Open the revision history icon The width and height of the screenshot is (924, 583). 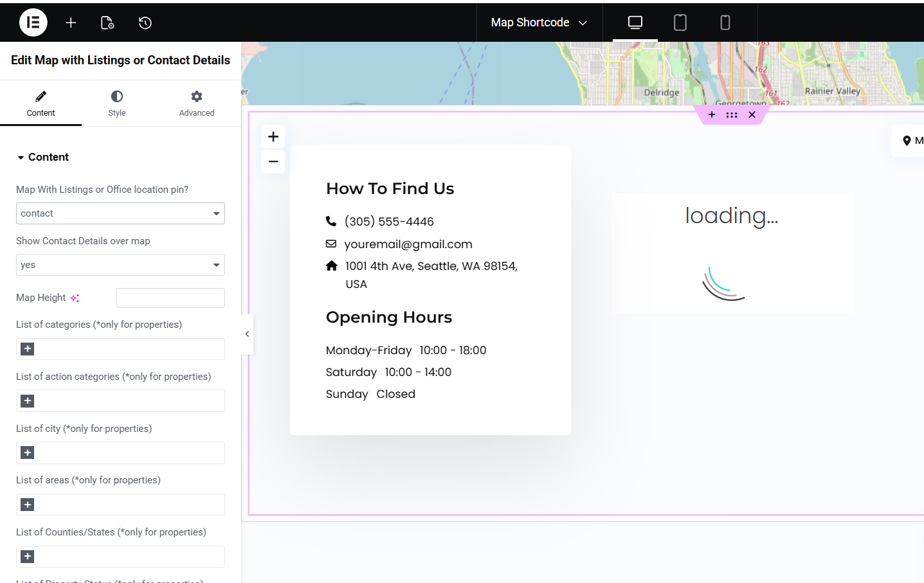[145, 22]
